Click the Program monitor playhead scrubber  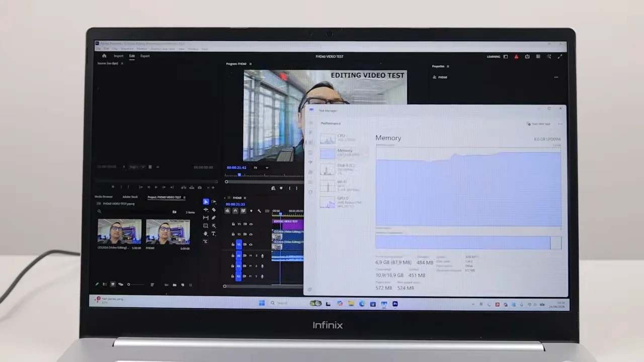239,175
